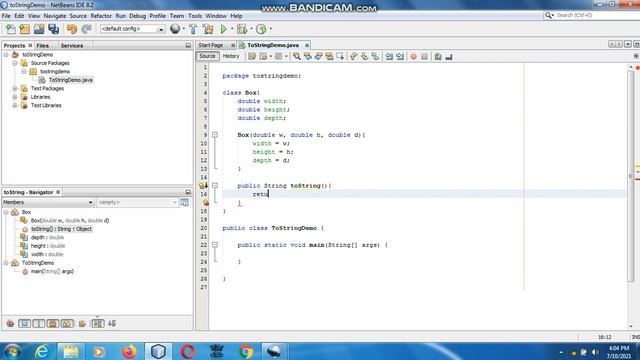Select ToStringDemo.java in Projects tree

(x=71, y=80)
